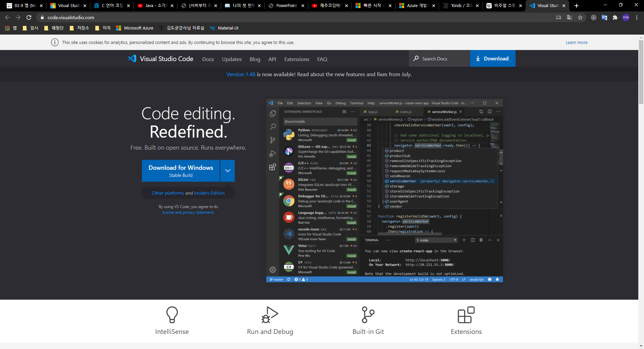Click the Built-in Git branch icon
This screenshot has width=644, height=349.
(368, 315)
